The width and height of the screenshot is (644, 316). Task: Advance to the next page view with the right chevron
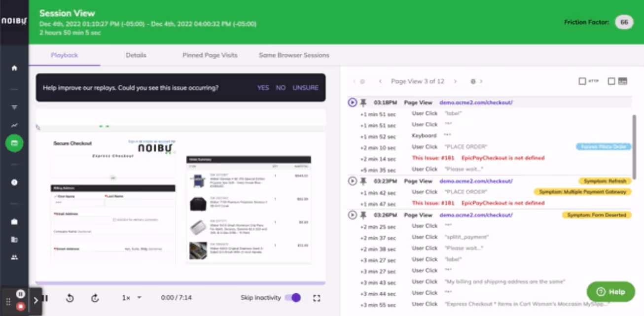coord(456,81)
